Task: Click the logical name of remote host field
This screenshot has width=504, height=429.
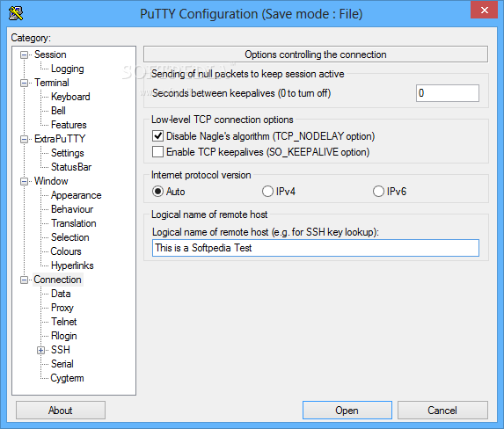Action: (316, 248)
